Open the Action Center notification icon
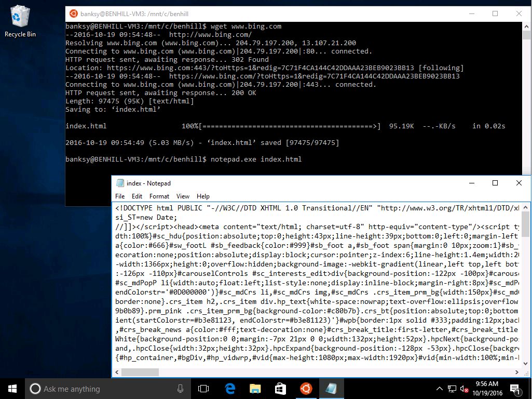Screen dimensions: 532x399 click(515, 389)
